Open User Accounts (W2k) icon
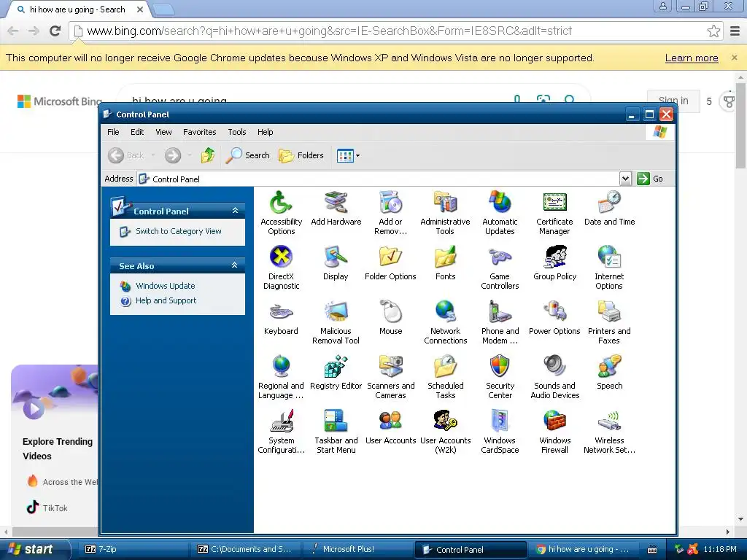Screen dimensions: 747x560 pyautogui.click(x=445, y=432)
